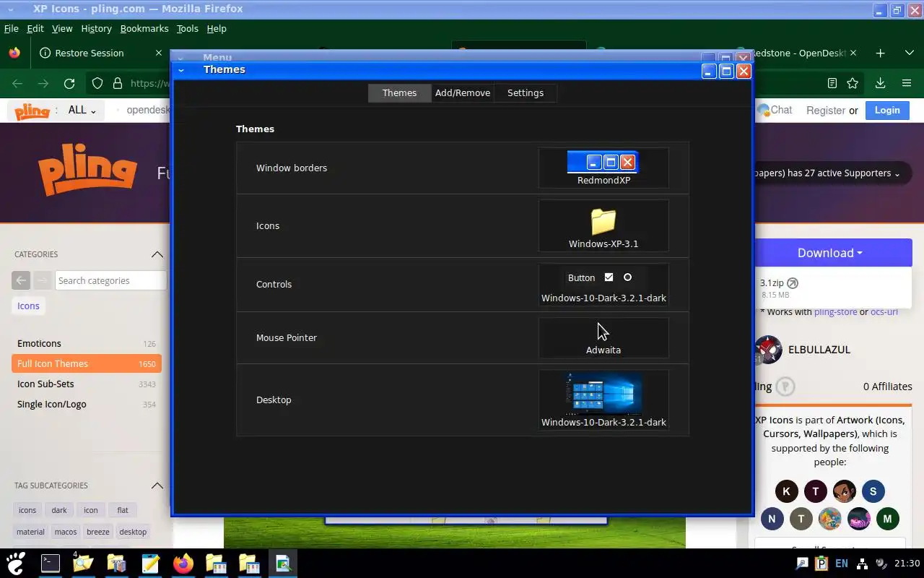Click the Register link
The image size is (924, 578).
point(825,111)
